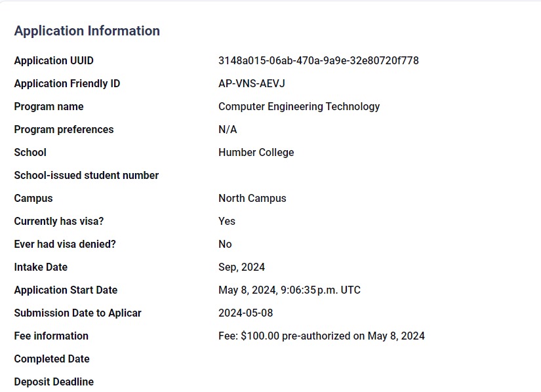The width and height of the screenshot is (541, 392).
Task: Click the Application UUID label
Action: click(54, 61)
